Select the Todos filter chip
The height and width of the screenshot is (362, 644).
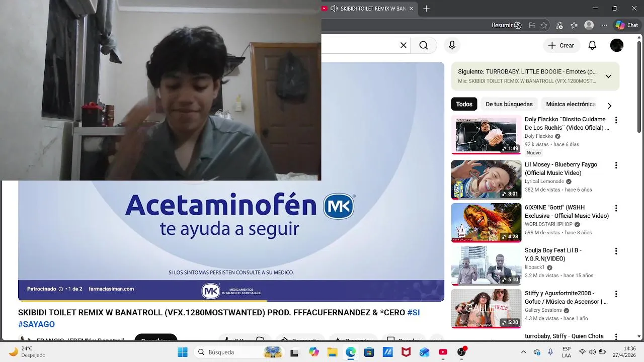(x=464, y=104)
